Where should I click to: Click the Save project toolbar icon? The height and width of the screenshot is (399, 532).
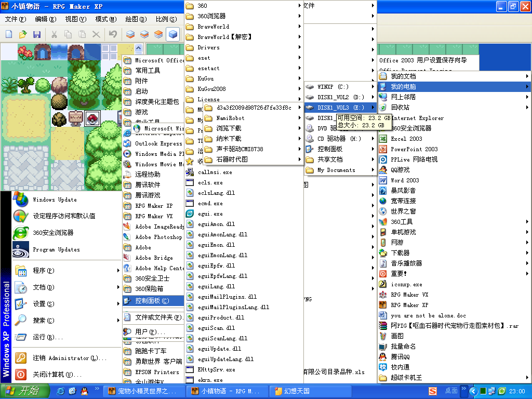37,34
